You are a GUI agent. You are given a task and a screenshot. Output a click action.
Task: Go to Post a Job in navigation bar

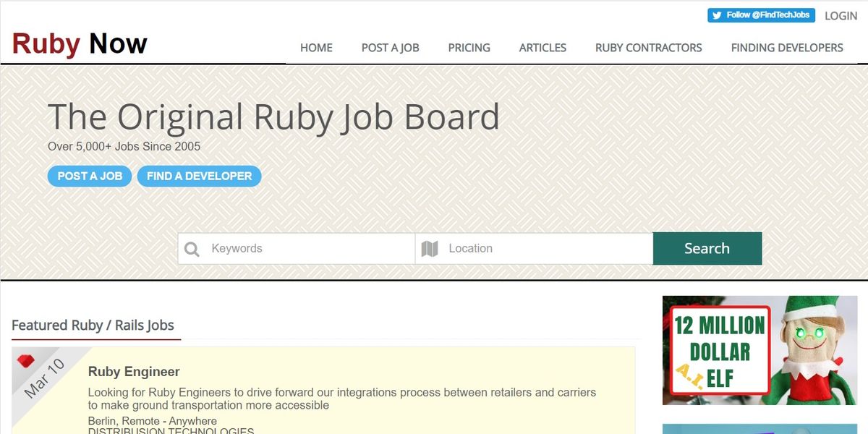390,48
